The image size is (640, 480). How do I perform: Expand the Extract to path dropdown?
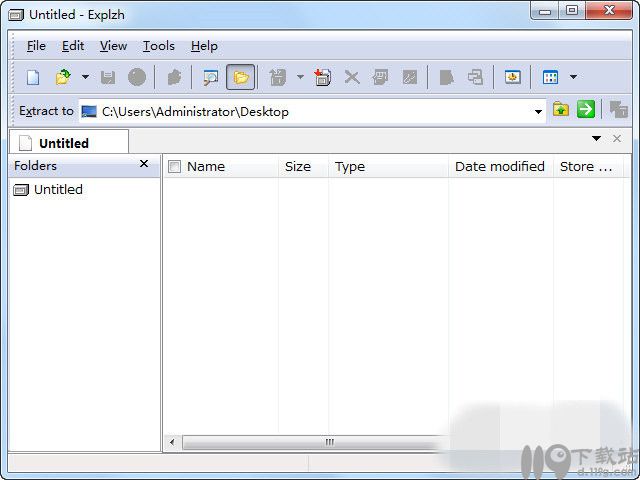tap(538, 111)
